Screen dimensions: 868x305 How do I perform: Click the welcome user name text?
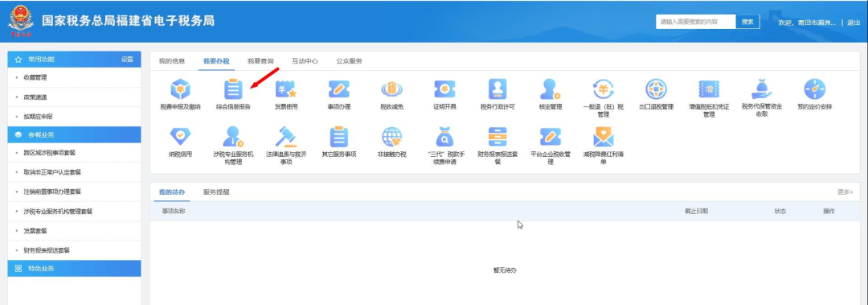[807, 23]
